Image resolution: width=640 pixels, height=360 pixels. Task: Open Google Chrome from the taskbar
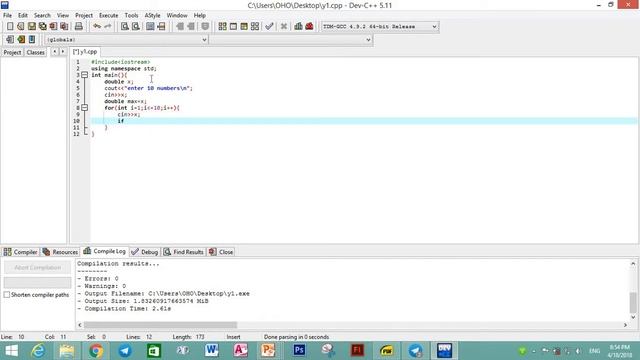[96, 351]
